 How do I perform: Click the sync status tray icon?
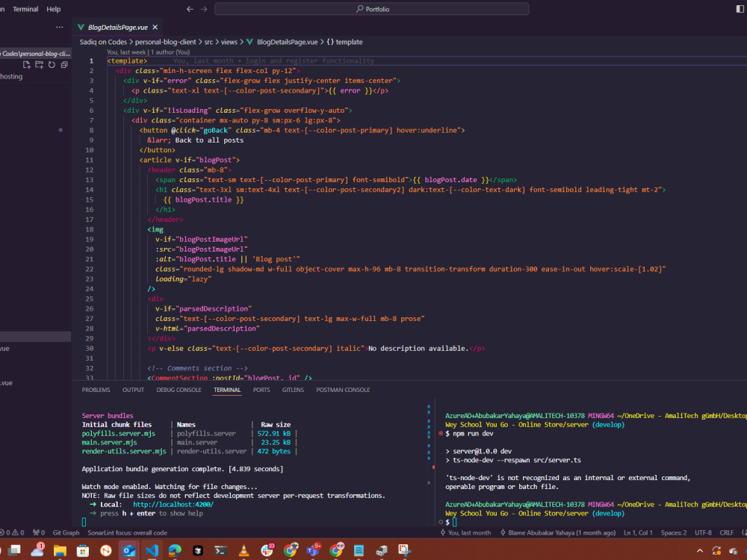tap(716, 551)
